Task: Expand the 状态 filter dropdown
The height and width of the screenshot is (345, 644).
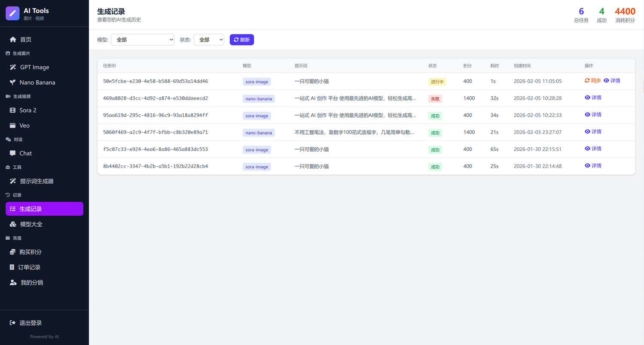Action: [x=209, y=40]
